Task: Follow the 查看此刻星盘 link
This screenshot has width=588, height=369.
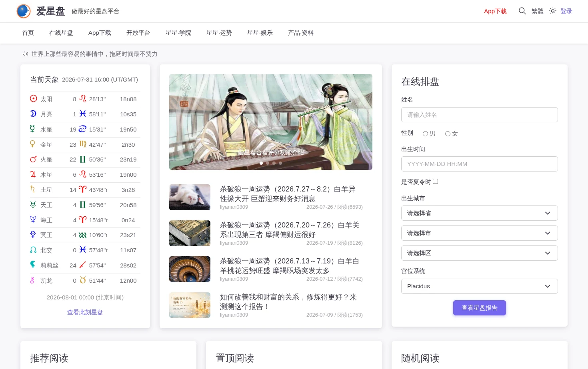Action: (x=85, y=312)
